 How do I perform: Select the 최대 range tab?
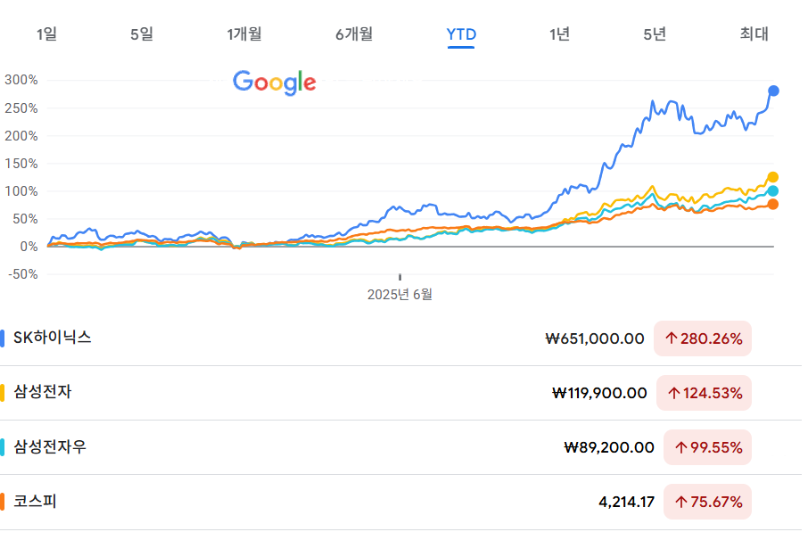click(754, 34)
